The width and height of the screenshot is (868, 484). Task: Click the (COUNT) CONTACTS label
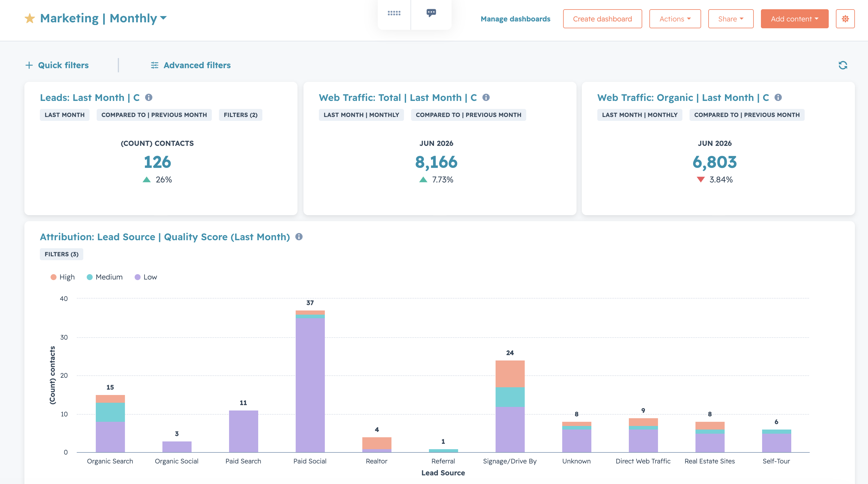pos(157,143)
